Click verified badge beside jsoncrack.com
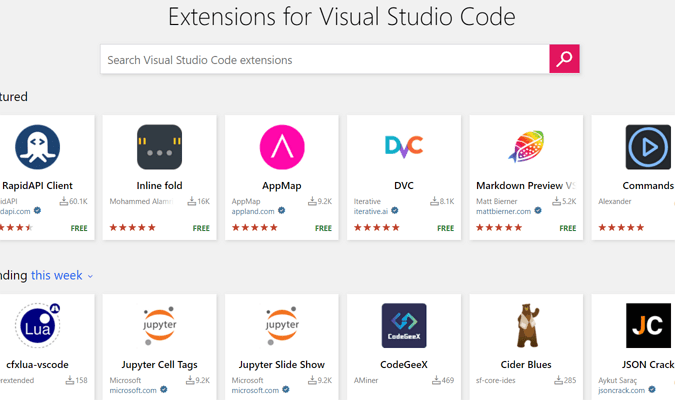 coord(652,390)
